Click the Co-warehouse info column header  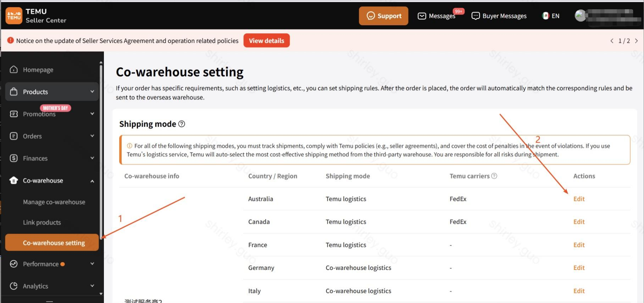152,176
